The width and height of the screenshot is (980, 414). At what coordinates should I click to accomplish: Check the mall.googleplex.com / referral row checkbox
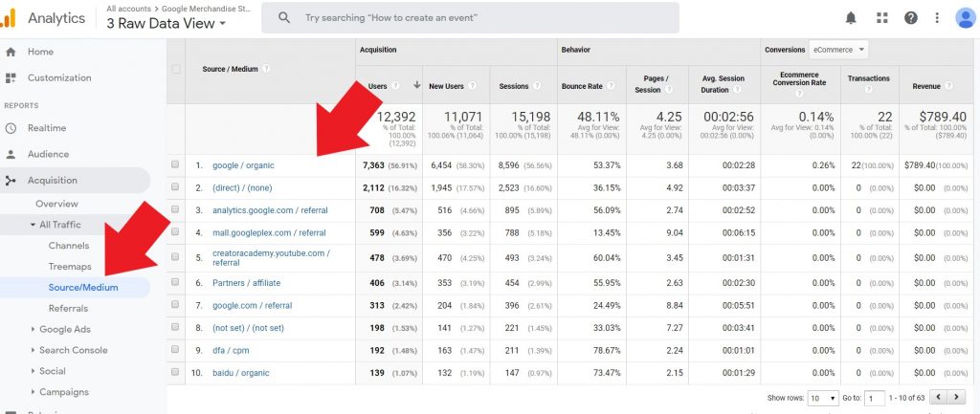pyautogui.click(x=175, y=232)
